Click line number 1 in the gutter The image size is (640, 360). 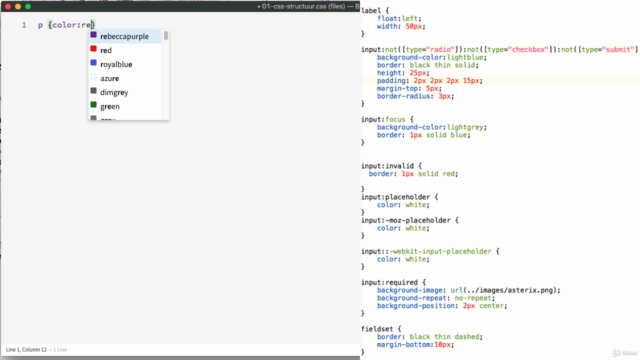(24, 25)
